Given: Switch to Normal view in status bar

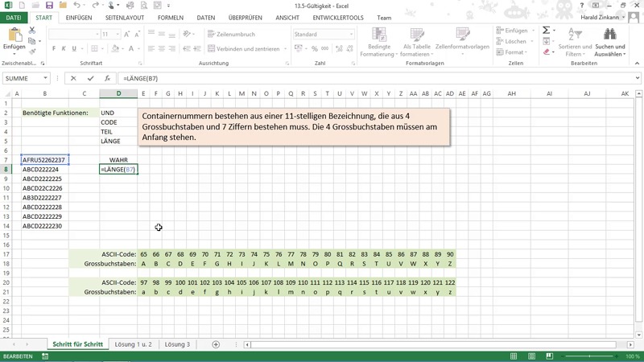Looking at the screenshot, I should pyautogui.click(x=514, y=356).
